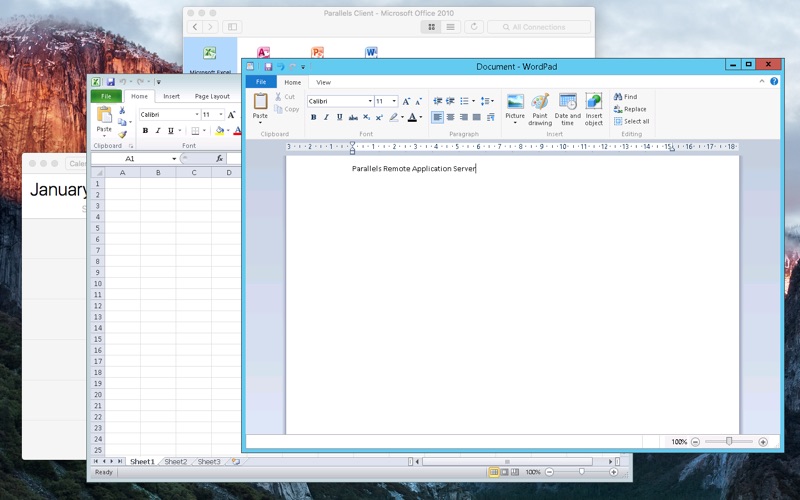Click the WordPad text color A icon

tap(412, 117)
